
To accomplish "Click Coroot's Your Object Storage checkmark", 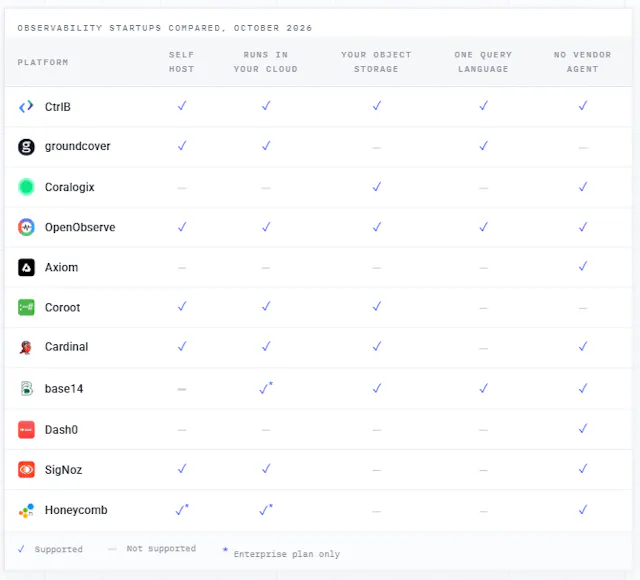I will pyautogui.click(x=377, y=306).
